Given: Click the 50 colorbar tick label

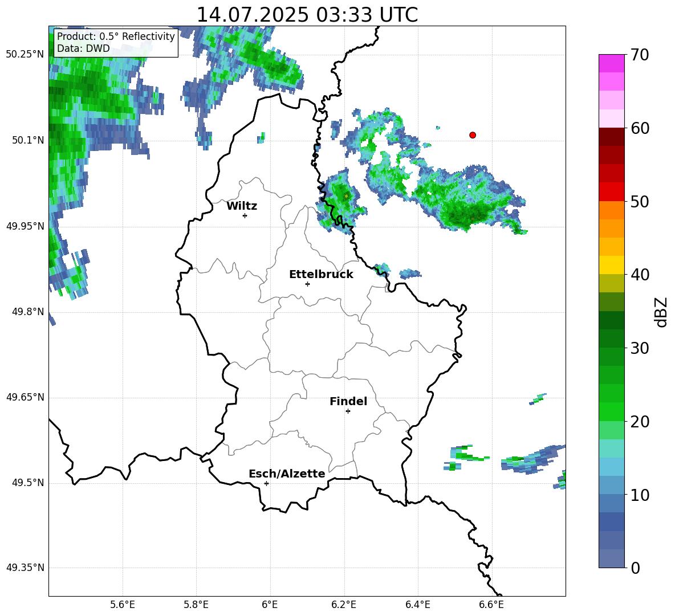Looking at the screenshot, I should click(x=640, y=201).
